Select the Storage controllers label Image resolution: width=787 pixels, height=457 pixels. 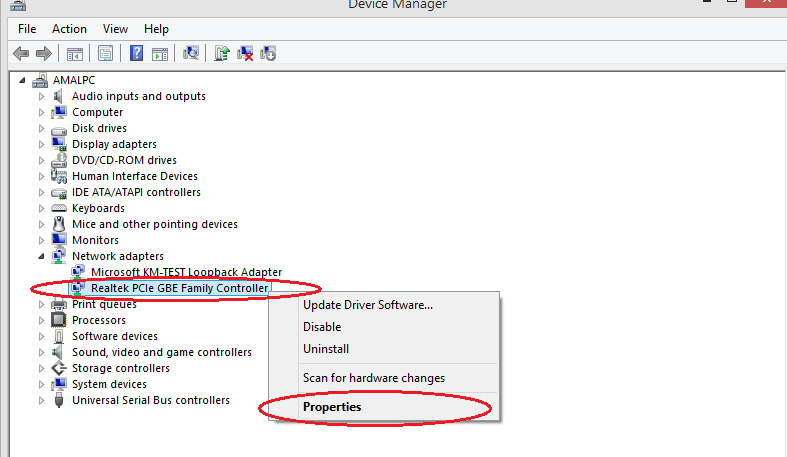click(x=121, y=368)
